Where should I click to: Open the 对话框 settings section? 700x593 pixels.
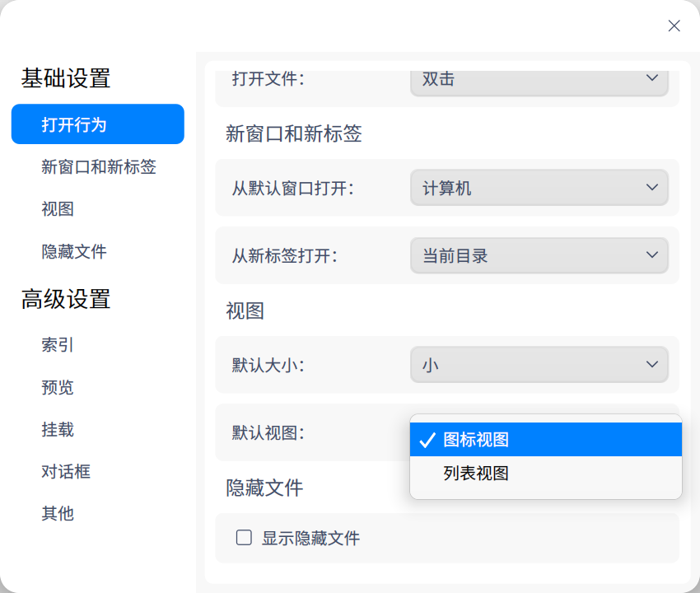click(66, 471)
